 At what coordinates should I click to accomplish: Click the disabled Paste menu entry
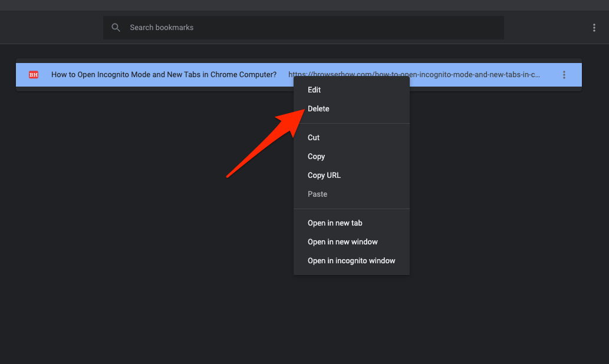(351, 194)
